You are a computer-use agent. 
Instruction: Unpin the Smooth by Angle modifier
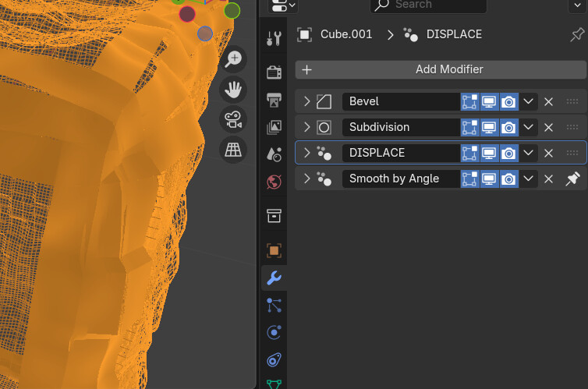click(572, 179)
